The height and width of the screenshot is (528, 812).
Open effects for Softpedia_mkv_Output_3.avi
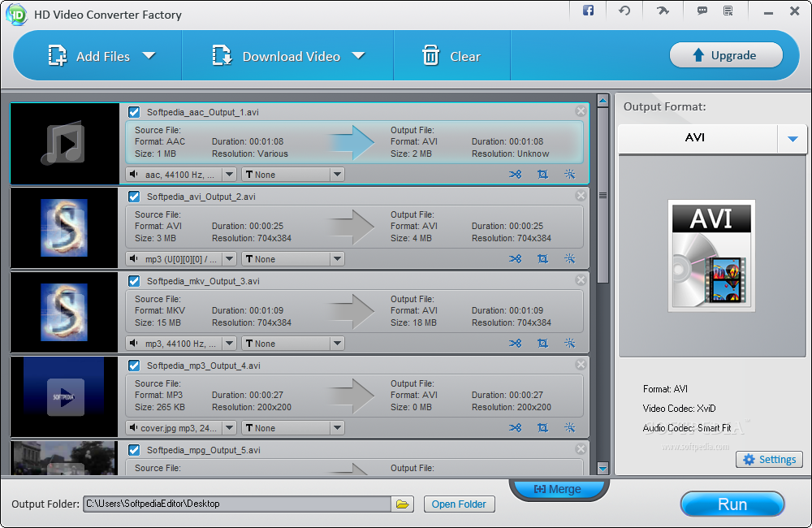[570, 343]
